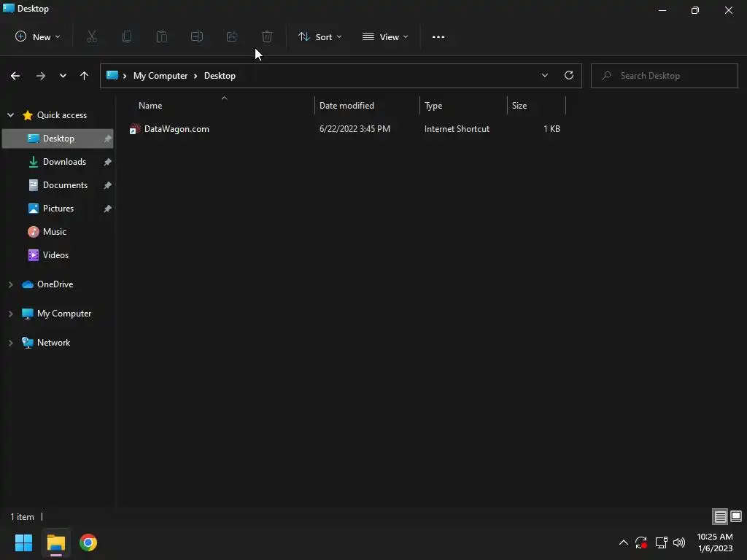Click My Computer in address breadcrumb
The image size is (747, 560).
coord(160,76)
